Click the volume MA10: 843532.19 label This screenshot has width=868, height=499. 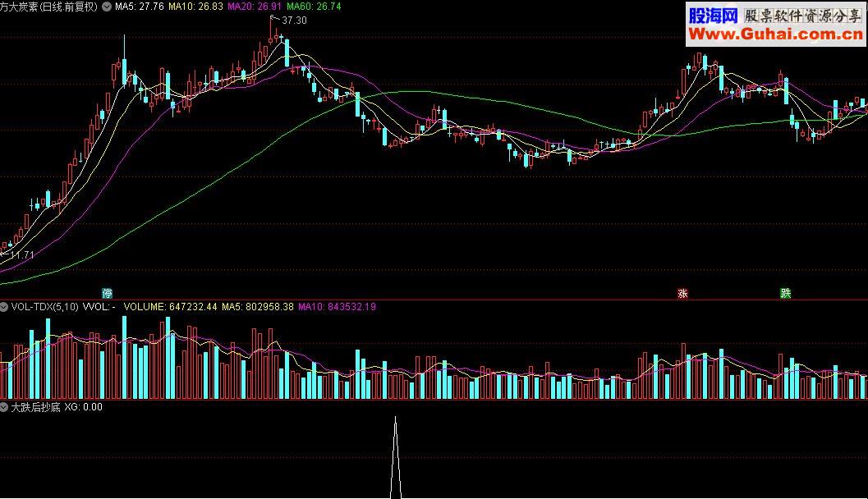pyautogui.click(x=338, y=306)
